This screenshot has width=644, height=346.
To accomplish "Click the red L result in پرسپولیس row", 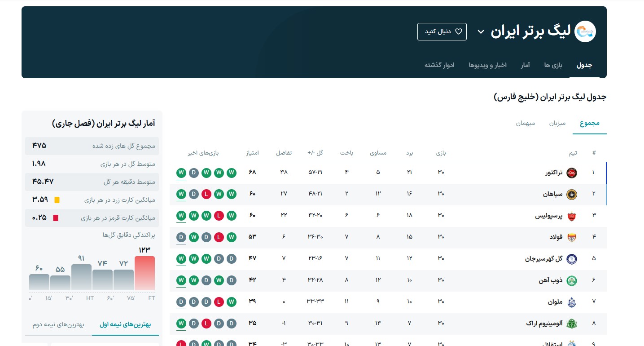I will click(x=219, y=216).
